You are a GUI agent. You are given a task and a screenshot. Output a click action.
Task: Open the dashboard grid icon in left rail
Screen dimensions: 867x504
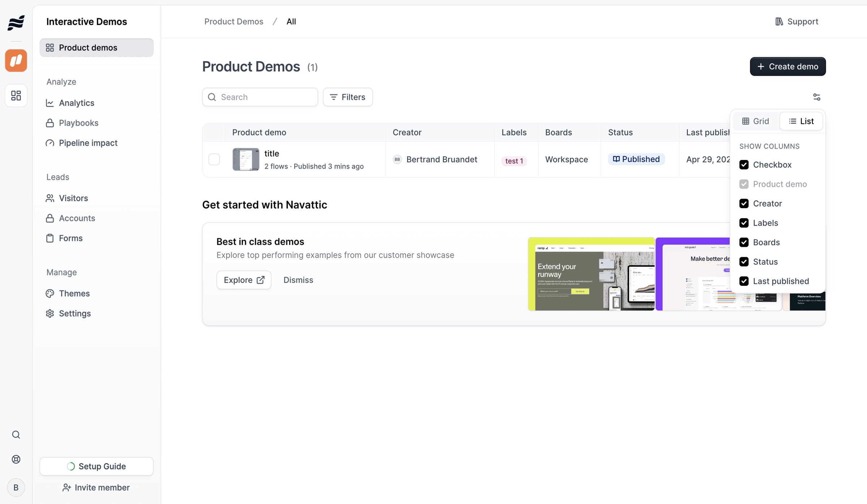[16, 95]
